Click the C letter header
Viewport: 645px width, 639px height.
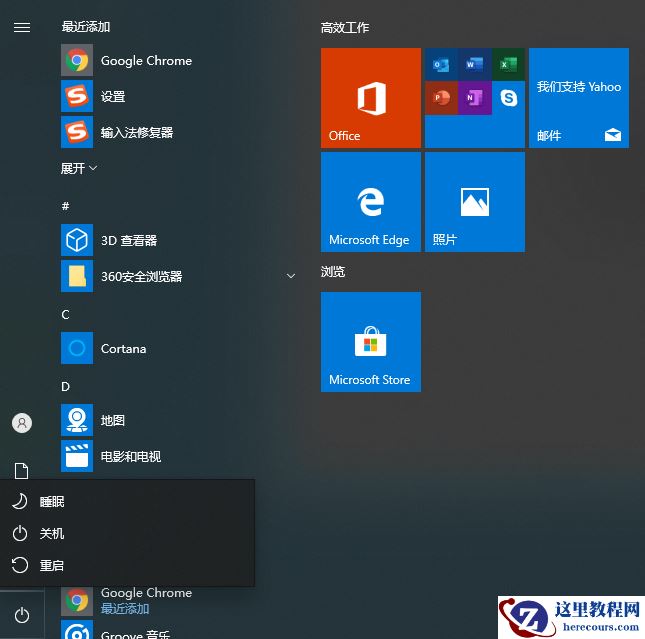[65, 314]
